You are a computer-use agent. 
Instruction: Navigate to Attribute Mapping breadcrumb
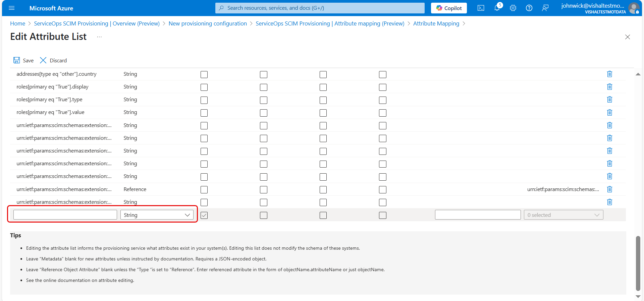436,23
